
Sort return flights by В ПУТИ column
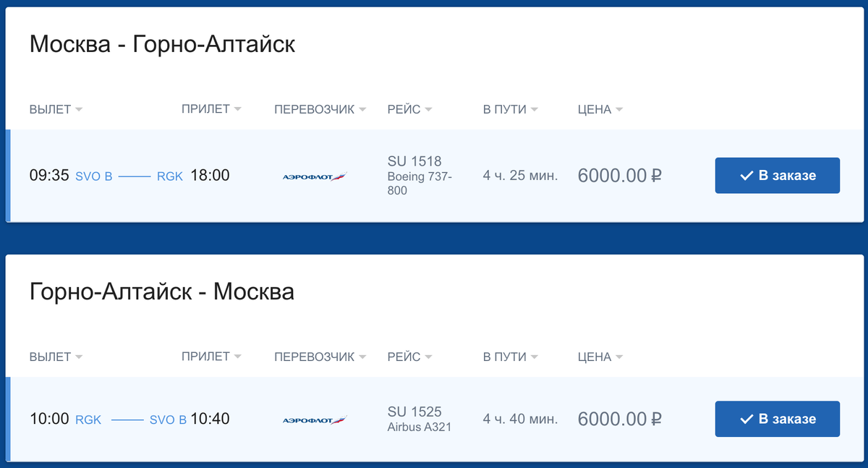coord(511,357)
